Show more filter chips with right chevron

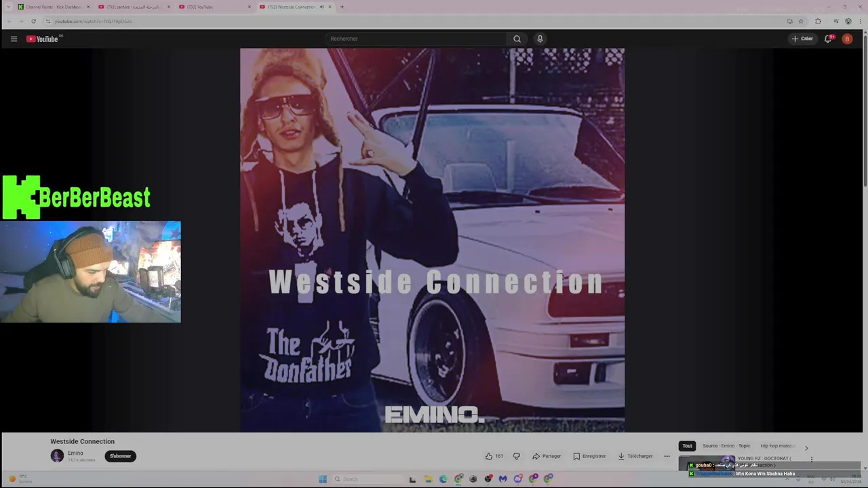pyautogui.click(x=806, y=447)
